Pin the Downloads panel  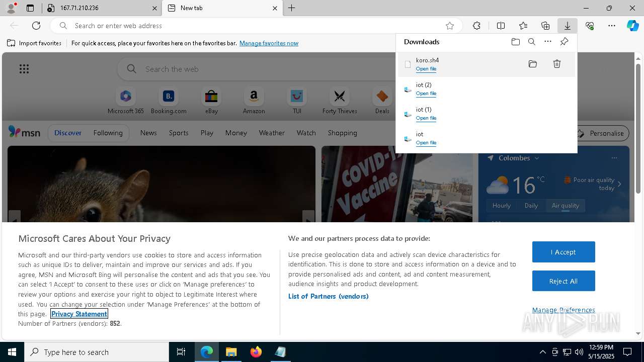565,42
